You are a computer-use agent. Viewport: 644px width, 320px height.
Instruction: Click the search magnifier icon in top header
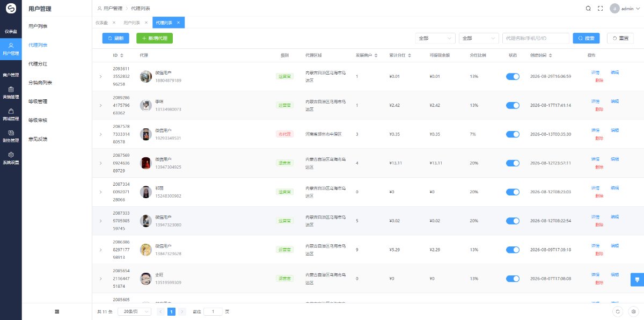pos(589,9)
